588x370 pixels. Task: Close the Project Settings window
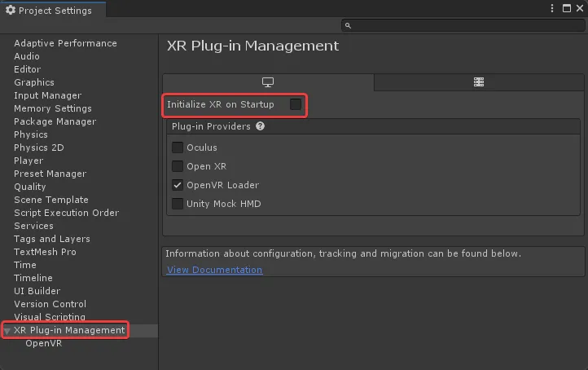[x=579, y=8]
